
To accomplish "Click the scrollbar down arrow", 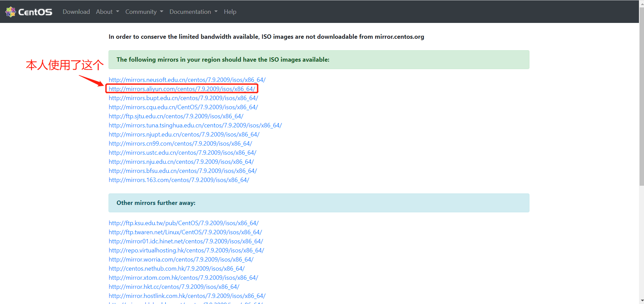I will [x=641, y=301].
